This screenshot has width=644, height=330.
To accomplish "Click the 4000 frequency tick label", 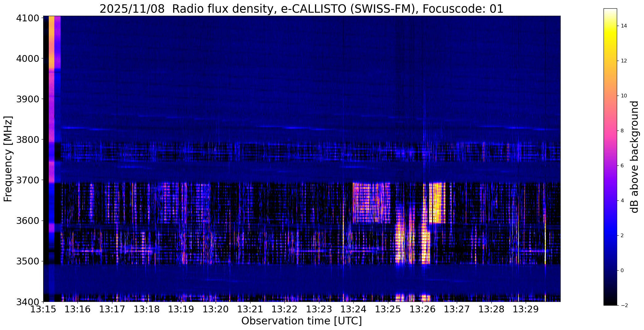I will pyautogui.click(x=27, y=59).
